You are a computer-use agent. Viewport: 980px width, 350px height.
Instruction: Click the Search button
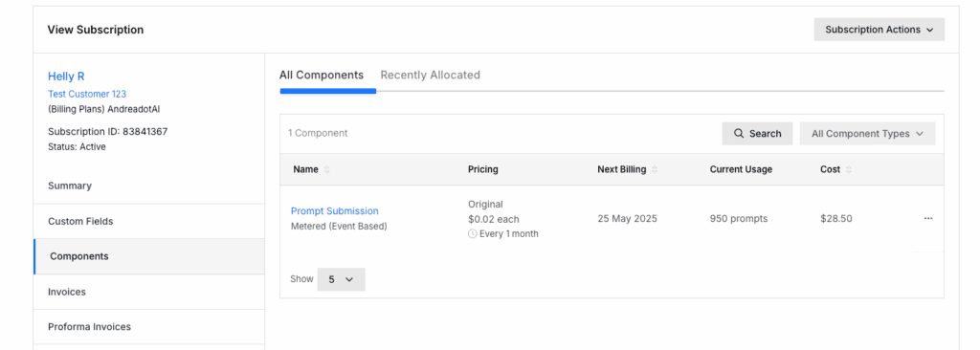[x=757, y=133]
